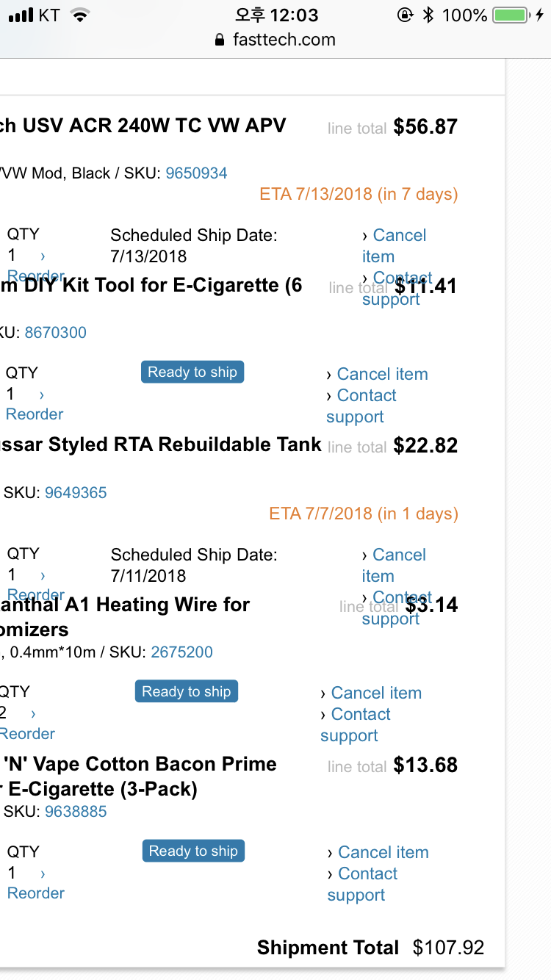Open SKU 9649365 product link
Image resolution: width=551 pixels, height=980 pixels.
(x=76, y=493)
